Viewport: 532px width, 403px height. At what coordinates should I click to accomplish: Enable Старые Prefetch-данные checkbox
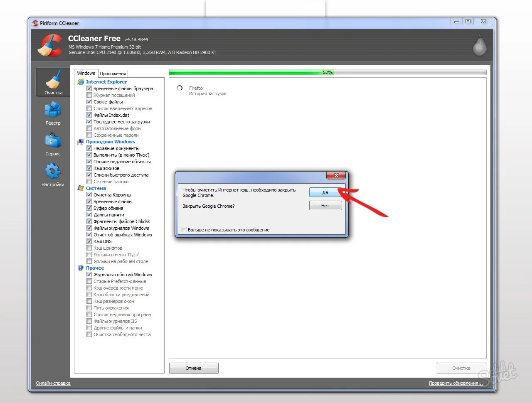point(89,281)
